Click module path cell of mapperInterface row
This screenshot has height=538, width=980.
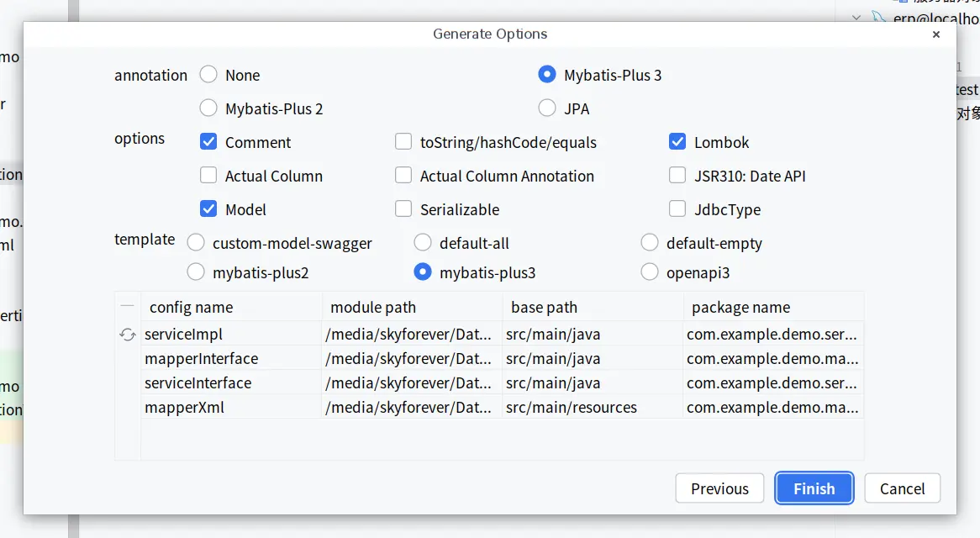pos(413,359)
